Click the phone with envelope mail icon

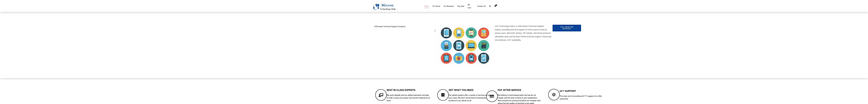[x=459, y=46]
